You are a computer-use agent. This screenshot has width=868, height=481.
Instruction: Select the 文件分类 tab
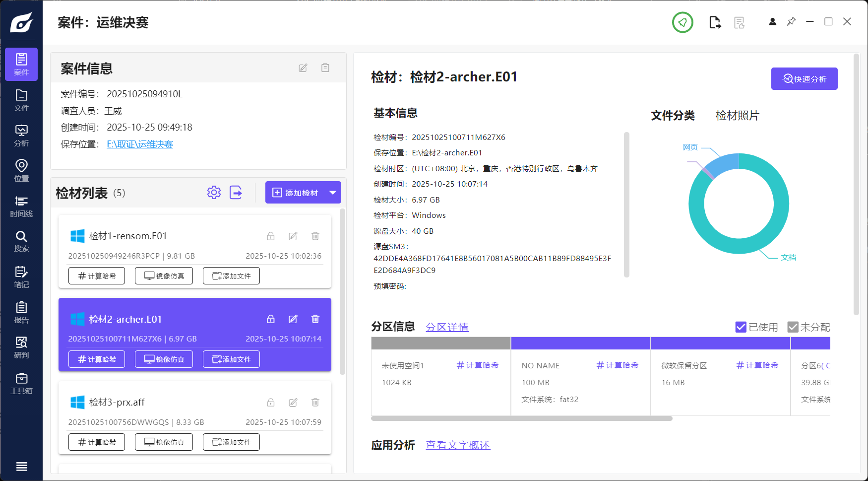(673, 115)
